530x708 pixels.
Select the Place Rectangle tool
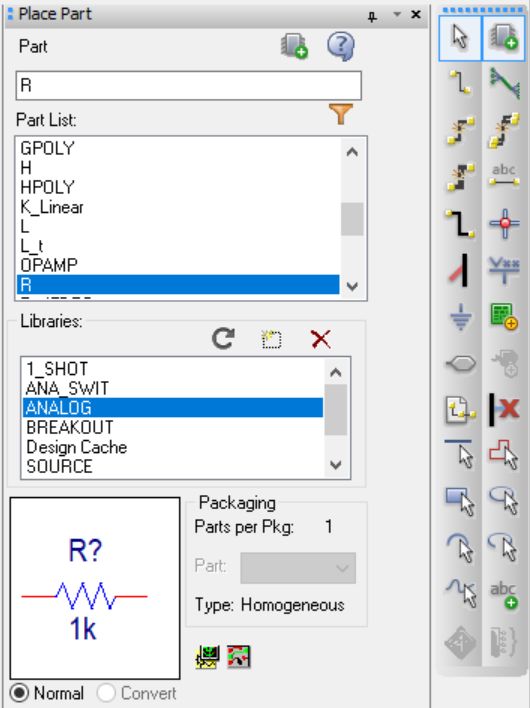(460, 501)
